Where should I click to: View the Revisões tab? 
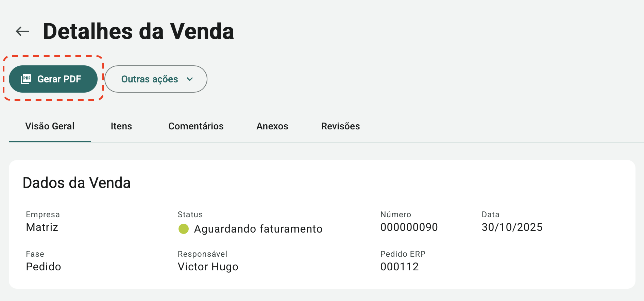click(x=340, y=126)
